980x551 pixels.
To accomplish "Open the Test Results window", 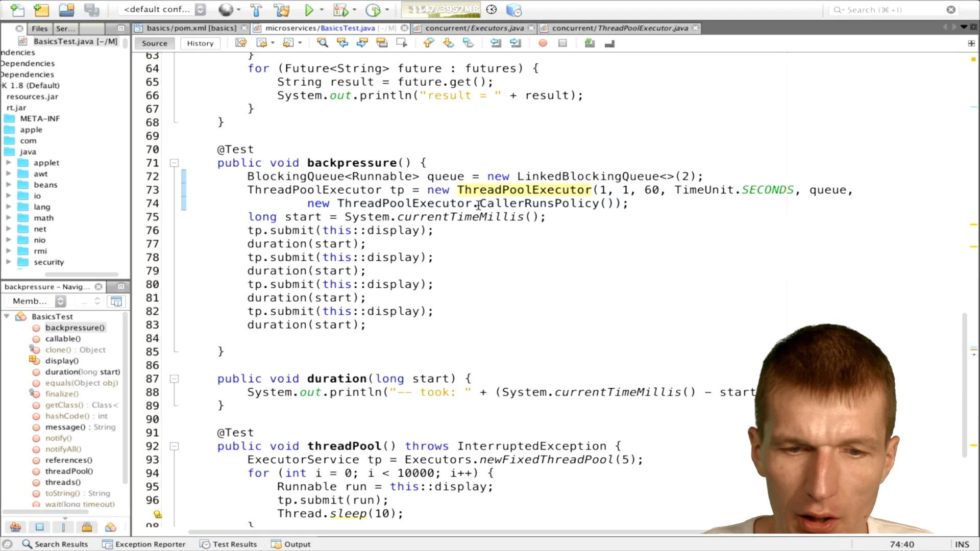I will tap(228, 544).
